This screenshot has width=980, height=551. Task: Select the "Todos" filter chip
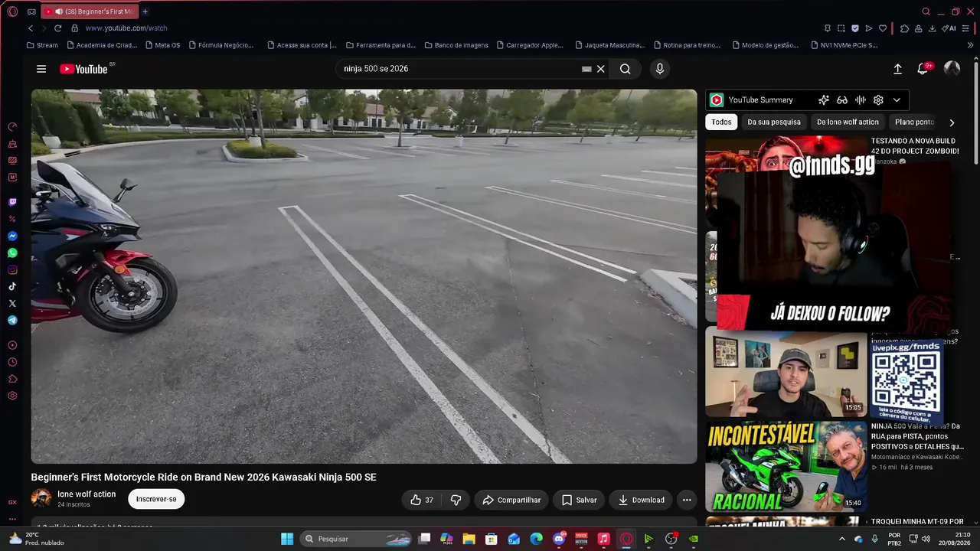pos(721,122)
